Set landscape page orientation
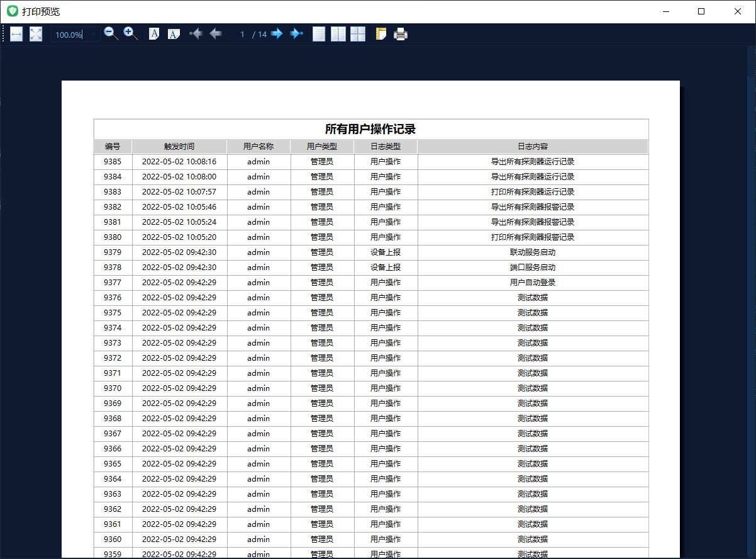 (x=174, y=34)
